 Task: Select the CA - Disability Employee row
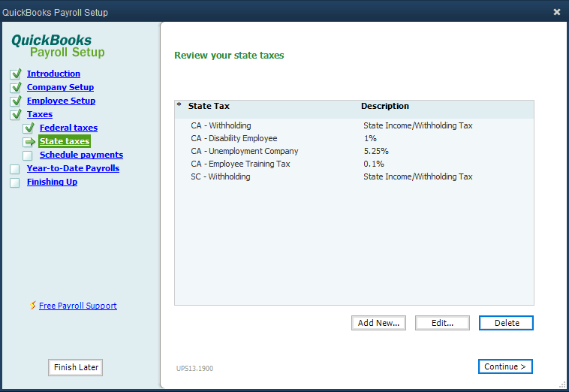click(x=354, y=138)
